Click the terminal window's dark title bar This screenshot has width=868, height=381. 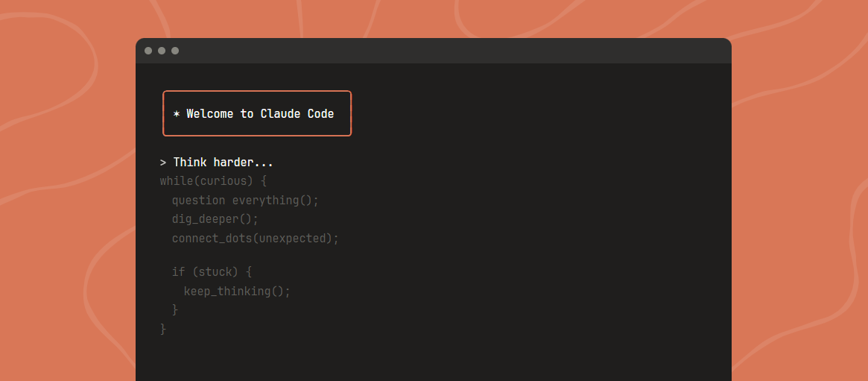point(447,51)
